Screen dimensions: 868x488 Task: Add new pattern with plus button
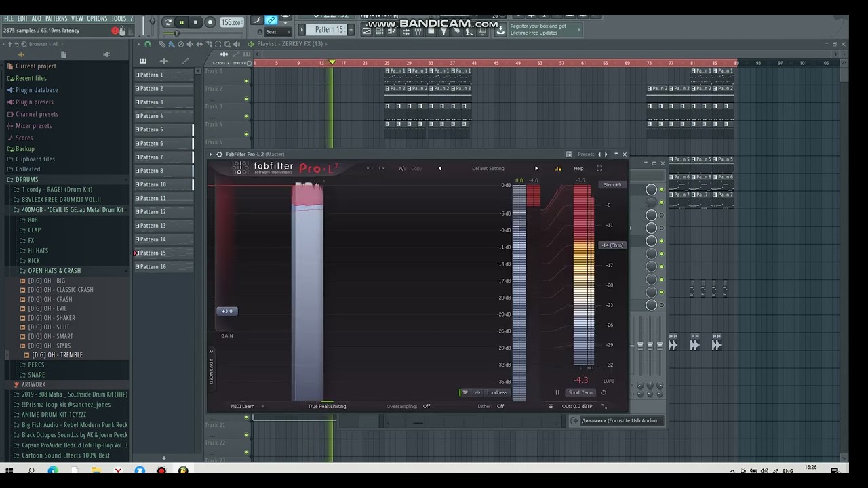click(350, 29)
